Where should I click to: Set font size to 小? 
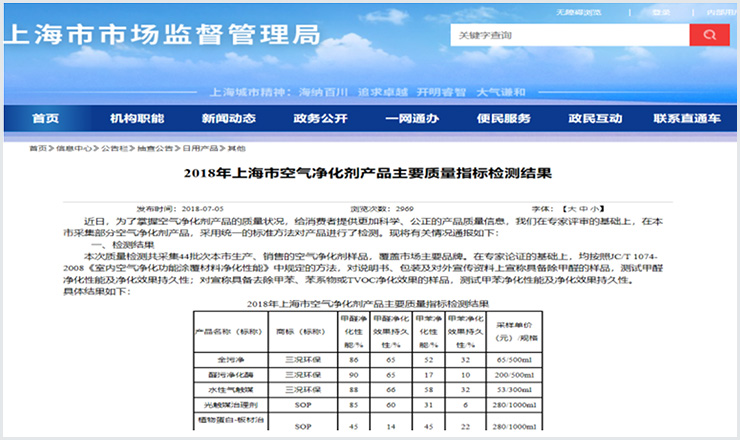pyautogui.click(x=595, y=209)
